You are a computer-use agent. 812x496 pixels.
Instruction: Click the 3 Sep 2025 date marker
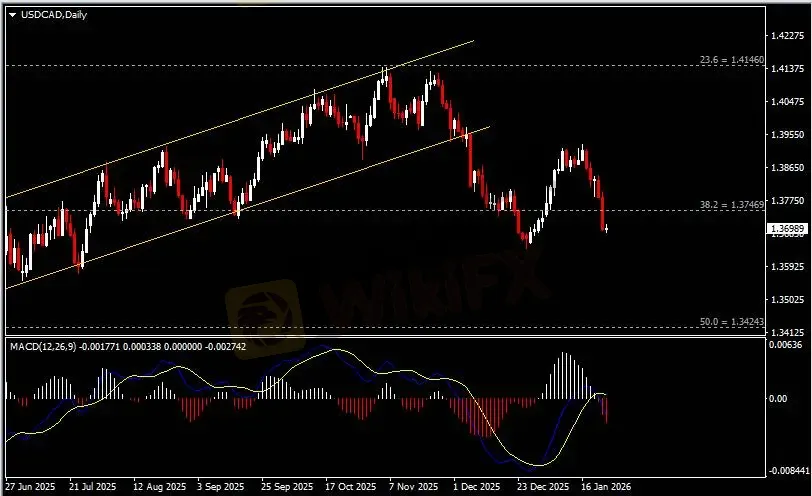pos(221,487)
